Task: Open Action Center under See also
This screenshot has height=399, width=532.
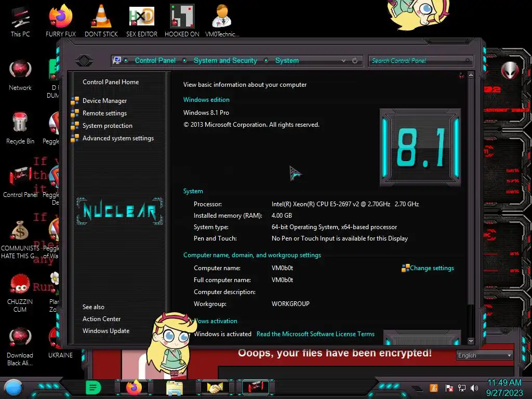Action: click(101, 319)
